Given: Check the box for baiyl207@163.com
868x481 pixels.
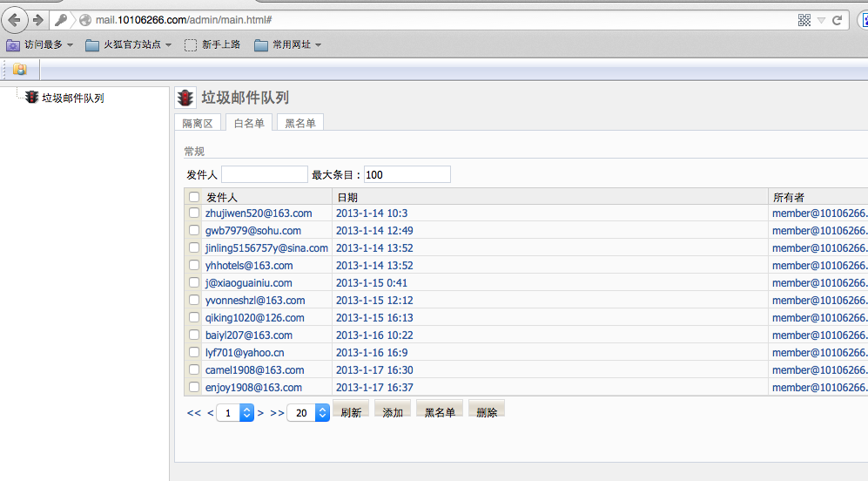Looking at the screenshot, I should point(194,335).
